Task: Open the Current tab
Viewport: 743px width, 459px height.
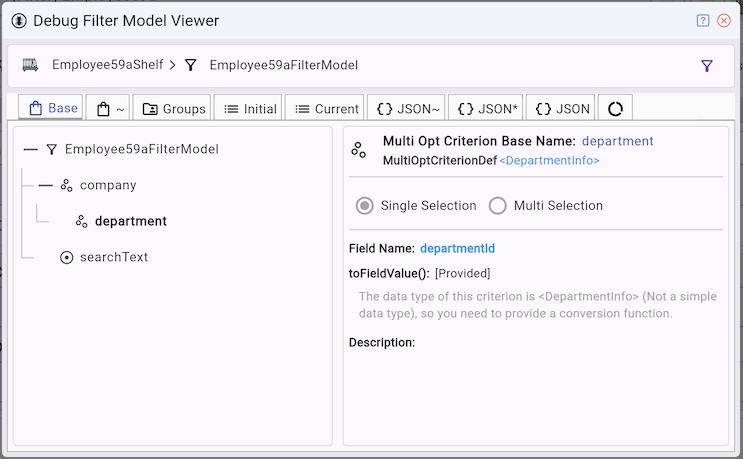Action: pyautogui.click(x=325, y=109)
